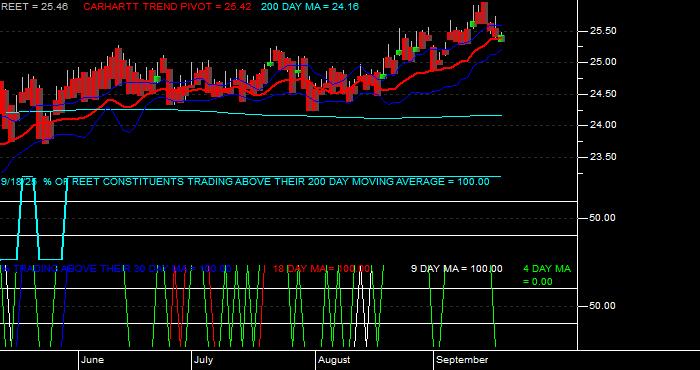
Task: Click the trading above their 30 day MA label
Action: click(x=116, y=269)
